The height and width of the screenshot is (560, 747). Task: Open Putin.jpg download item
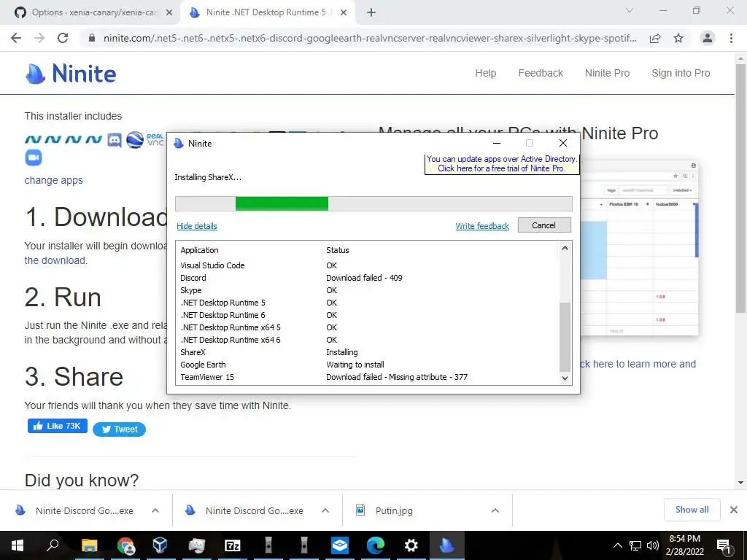394,510
